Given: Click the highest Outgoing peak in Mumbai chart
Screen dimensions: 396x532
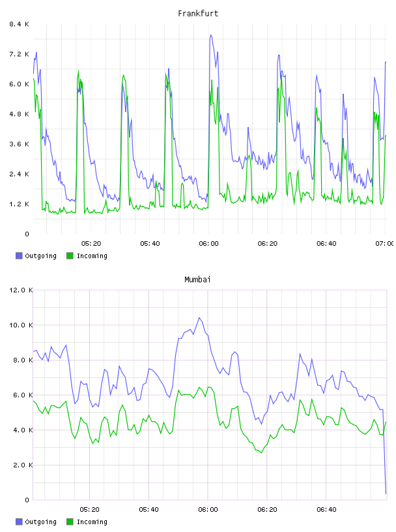Looking at the screenshot, I should [x=199, y=318].
